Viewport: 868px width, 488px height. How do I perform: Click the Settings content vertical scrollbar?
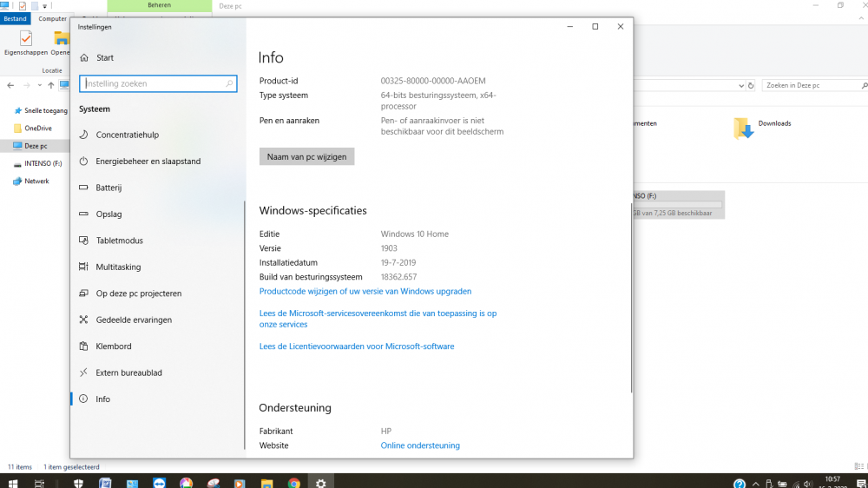[x=631, y=299]
